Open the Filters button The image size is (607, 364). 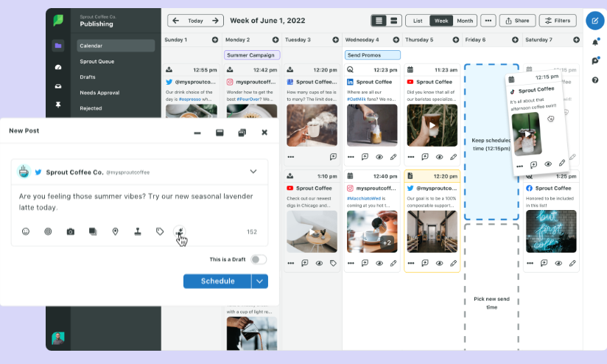click(x=558, y=21)
